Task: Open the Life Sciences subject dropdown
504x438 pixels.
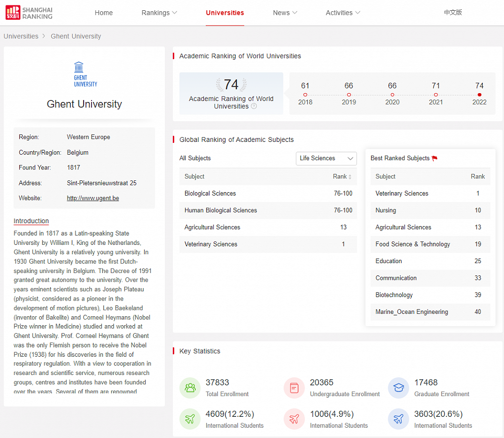Action: pyautogui.click(x=326, y=158)
